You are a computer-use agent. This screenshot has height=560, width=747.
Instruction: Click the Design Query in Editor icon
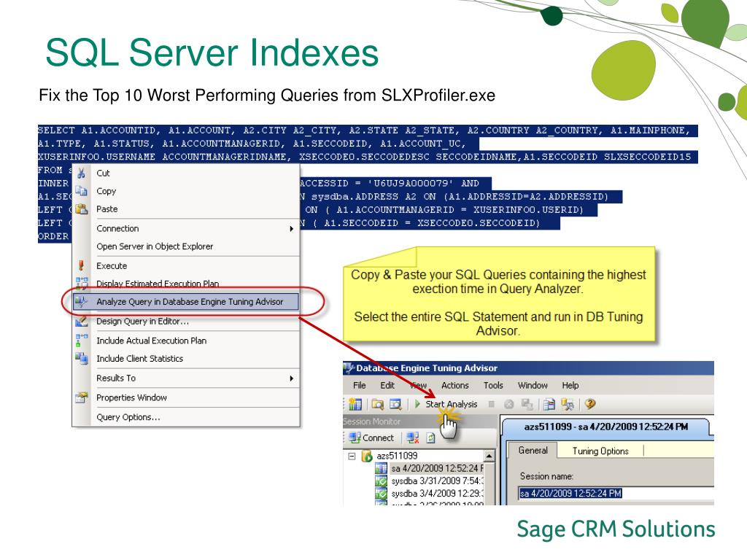pos(82,322)
